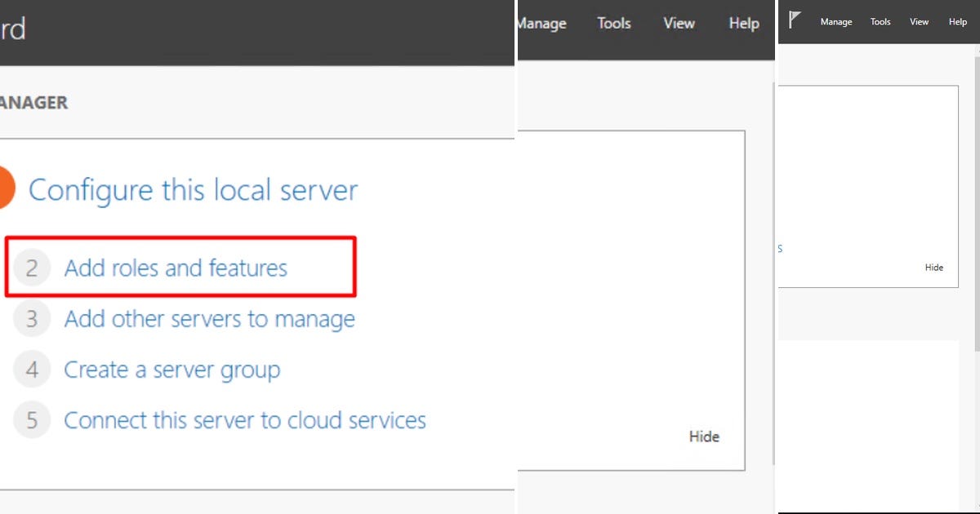Select "Add roles and features"
This screenshot has width=980, height=514.
[176, 267]
